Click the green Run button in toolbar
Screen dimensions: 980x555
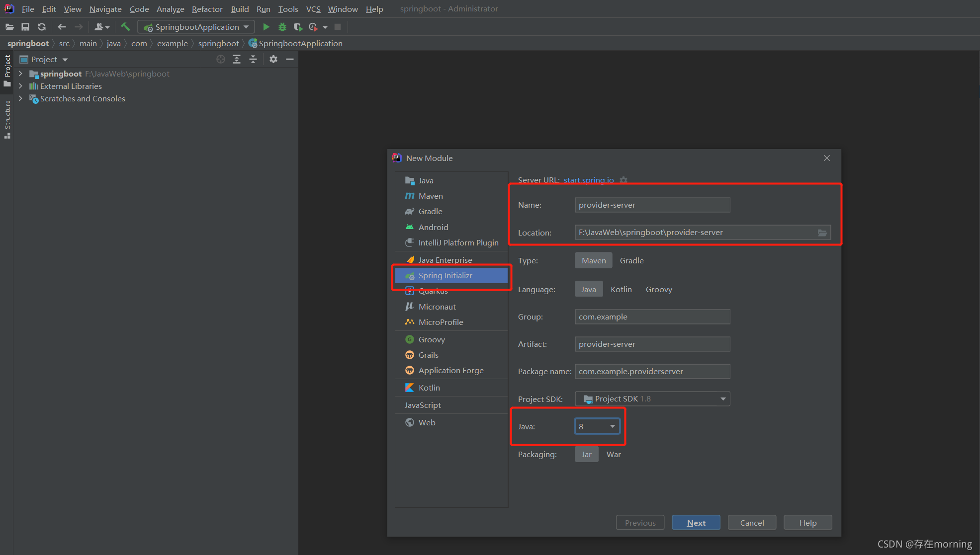266,27
